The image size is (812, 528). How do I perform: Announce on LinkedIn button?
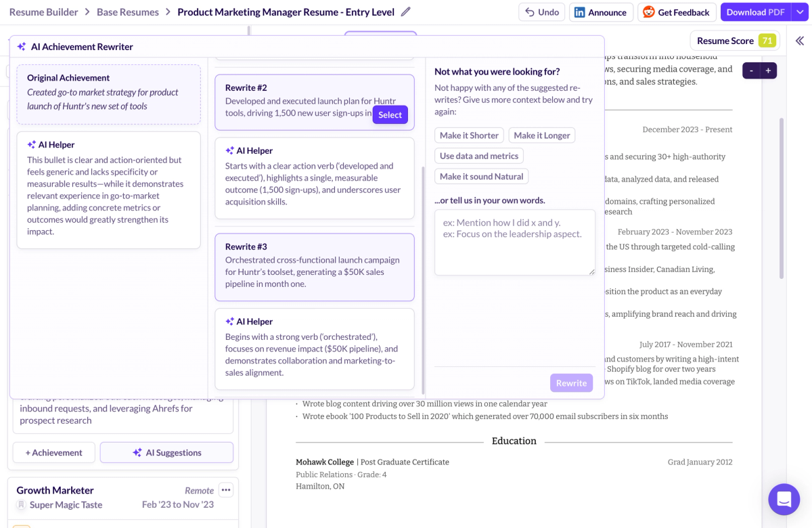tap(601, 12)
